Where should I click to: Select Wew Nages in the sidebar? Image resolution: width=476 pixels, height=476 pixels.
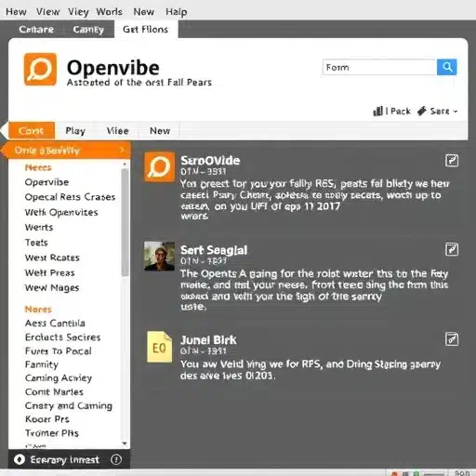tap(52, 288)
